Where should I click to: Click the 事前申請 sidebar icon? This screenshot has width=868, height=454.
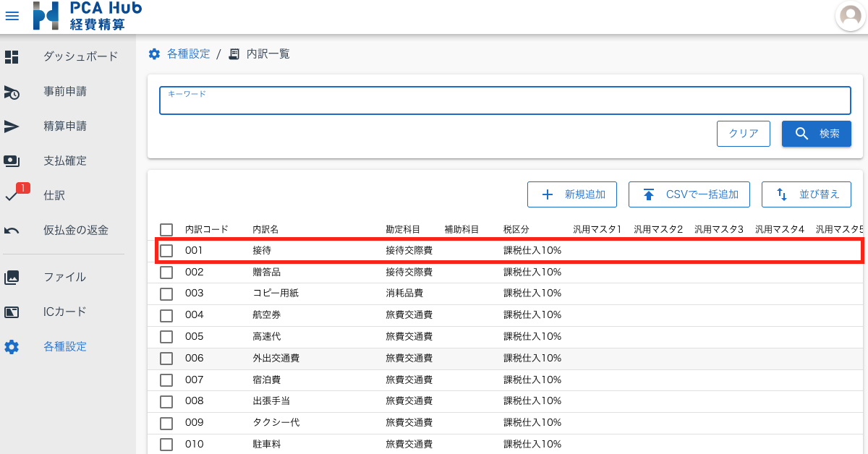coord(12,92)
